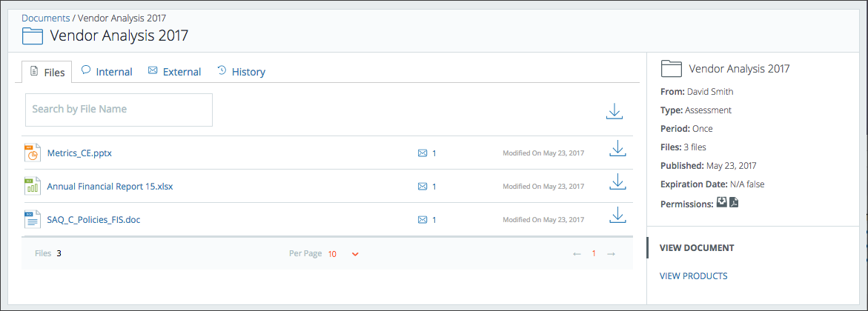Click the external count 1 in Metrics_CE row
The height and width of the screenshot is (311, 868).
(434, 153)
